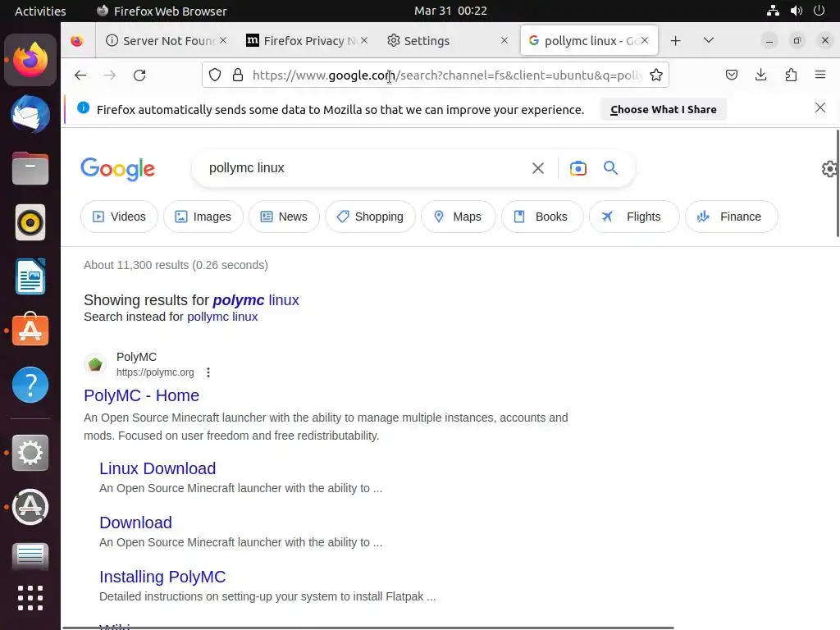Screen dimensions: 840x630
Task: Click the horizontal page scrollbar
Action: 368,628
